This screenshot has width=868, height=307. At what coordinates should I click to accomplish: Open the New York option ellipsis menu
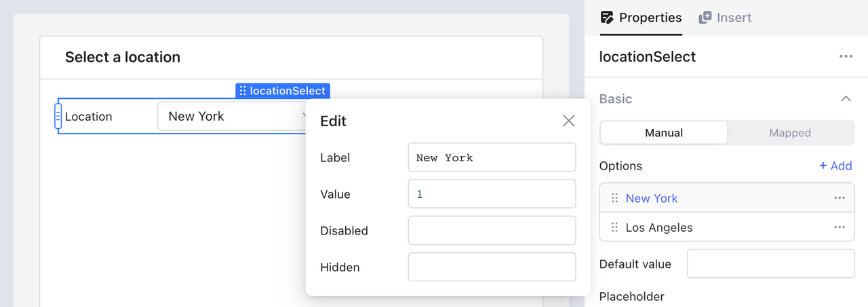point(840,198)
